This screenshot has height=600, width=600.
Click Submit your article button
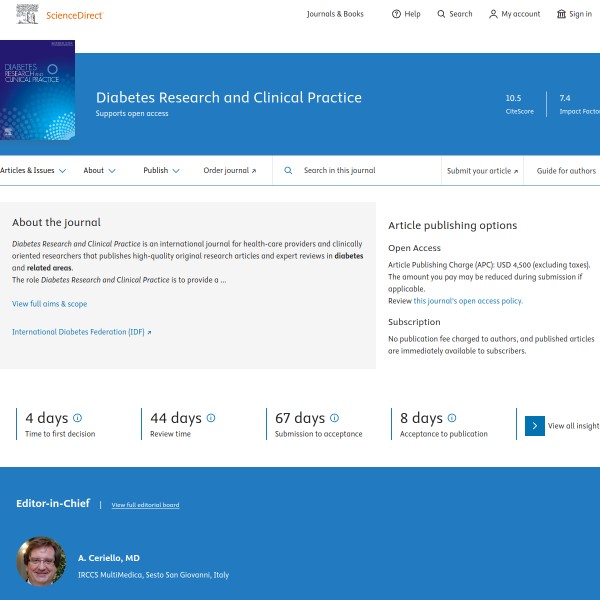tap(482, 171)
